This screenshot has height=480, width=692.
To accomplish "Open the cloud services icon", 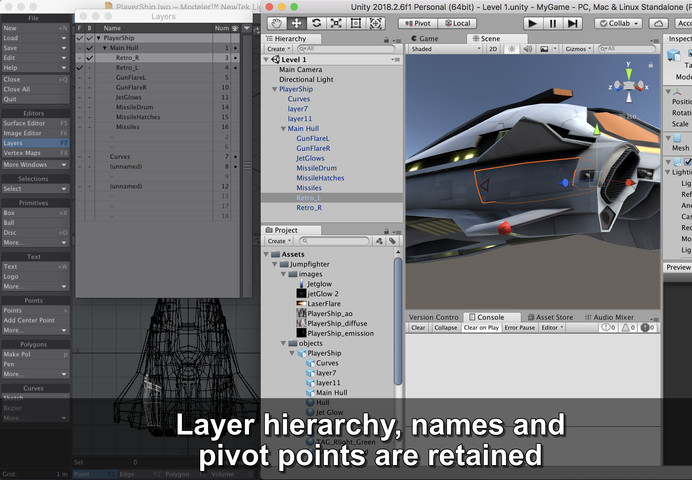I will coord(658,23).
